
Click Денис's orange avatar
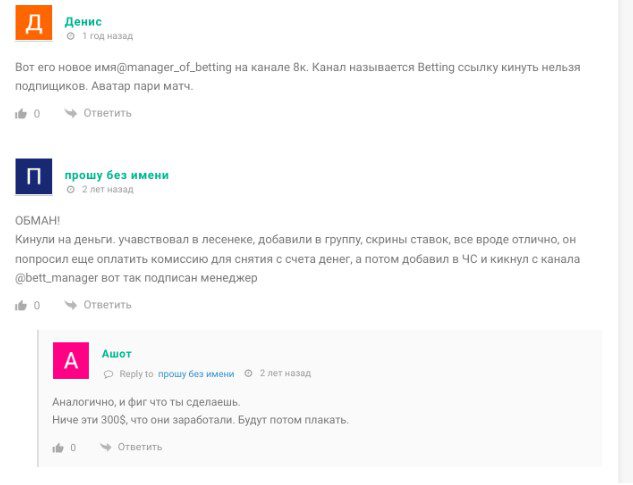click(x=33, y=22)
